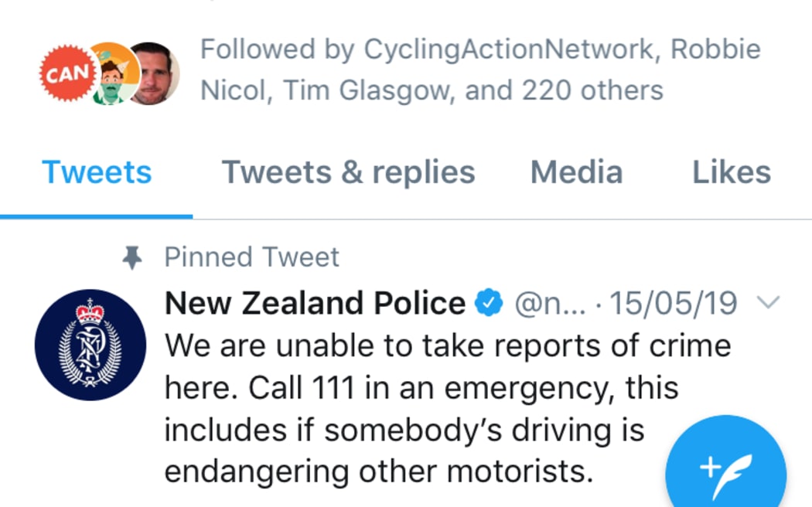
Task: Open the Media tab
Action: point(576,172)
